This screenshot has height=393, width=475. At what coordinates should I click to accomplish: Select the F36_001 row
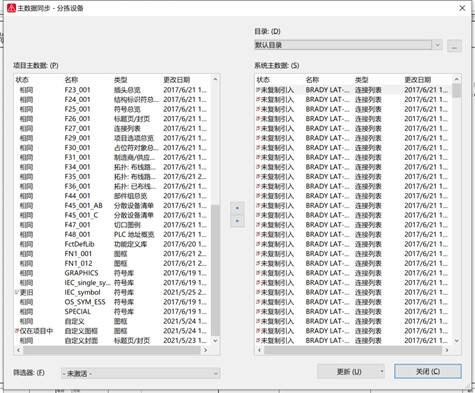(x=113, y=186)
